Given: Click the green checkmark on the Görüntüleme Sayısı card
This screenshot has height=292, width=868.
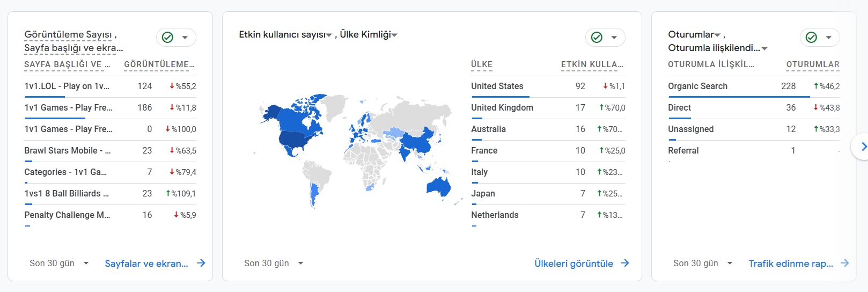Looking at the screenshot, I should 167,37.
